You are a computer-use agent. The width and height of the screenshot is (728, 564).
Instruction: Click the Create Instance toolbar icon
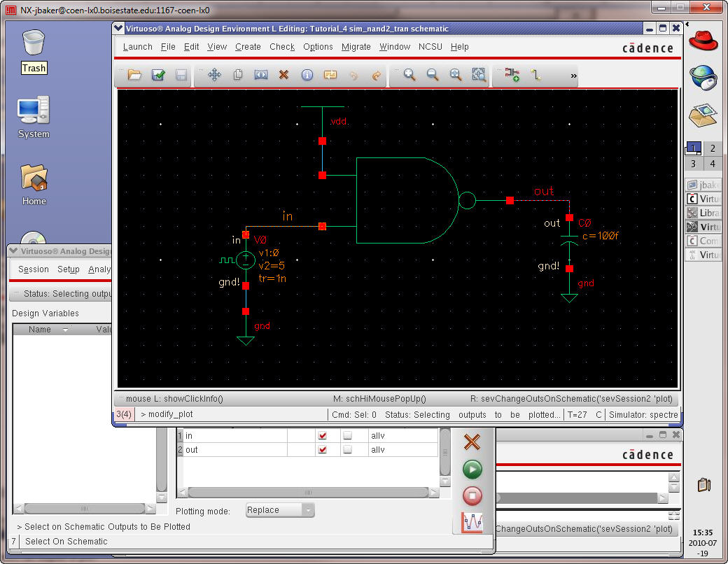[x=512, y=75]
